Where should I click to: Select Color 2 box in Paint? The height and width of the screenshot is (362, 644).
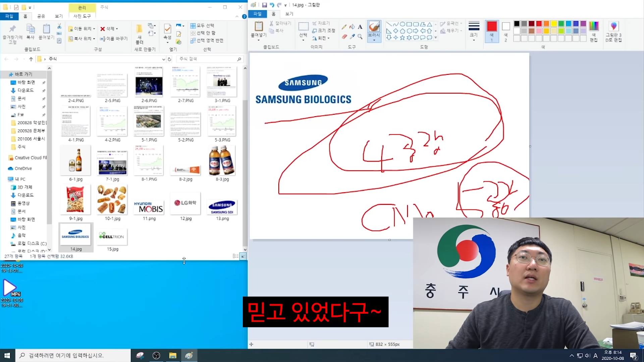click(x=506, y=31)
